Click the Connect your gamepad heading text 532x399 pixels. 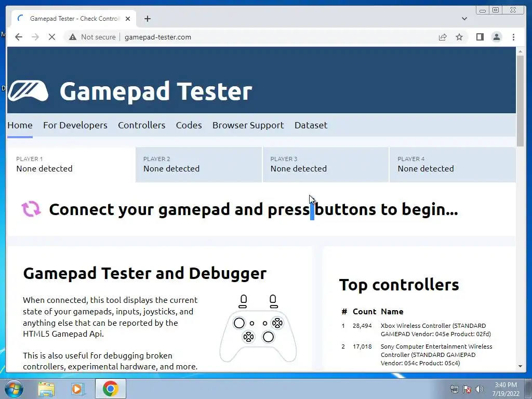[254, 209]
